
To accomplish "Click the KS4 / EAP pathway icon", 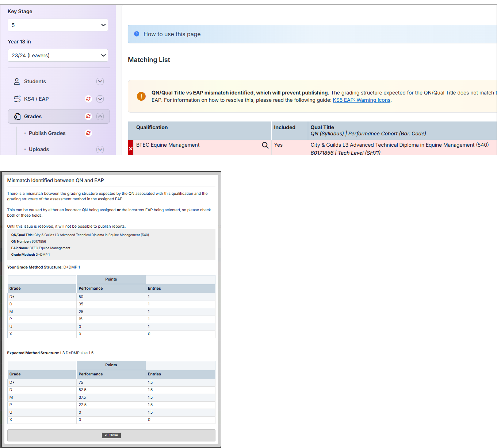I will click(x=17, y=99).
